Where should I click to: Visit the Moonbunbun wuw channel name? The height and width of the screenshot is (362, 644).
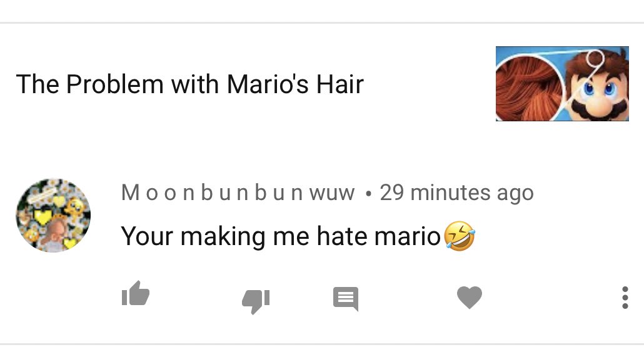coord(238,193)
